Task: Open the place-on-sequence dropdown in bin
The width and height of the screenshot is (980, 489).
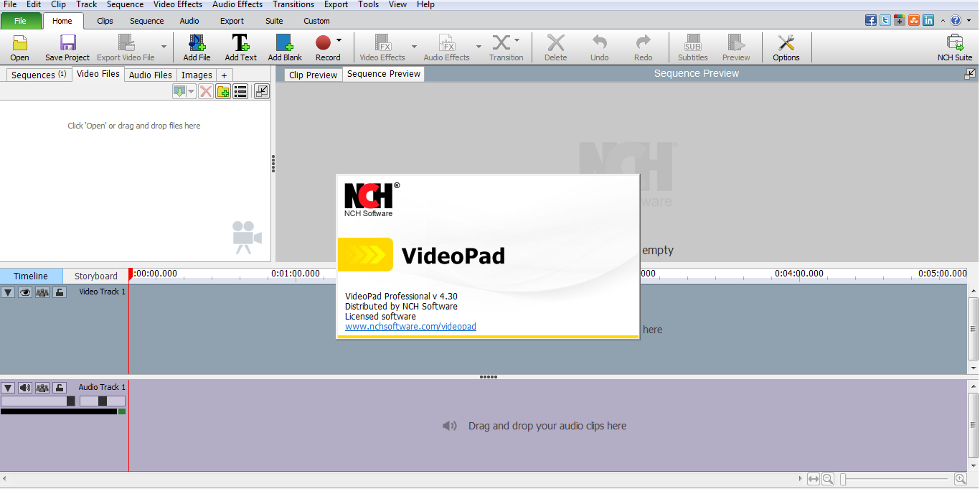Action: tap(192, 91)
